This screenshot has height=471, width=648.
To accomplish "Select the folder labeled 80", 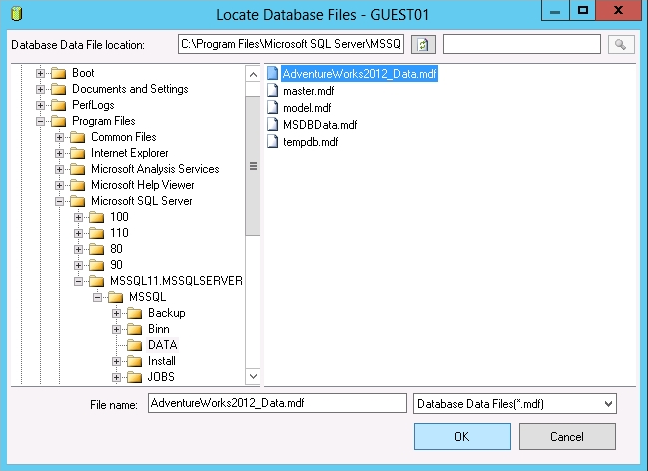I will click(116, 249).
